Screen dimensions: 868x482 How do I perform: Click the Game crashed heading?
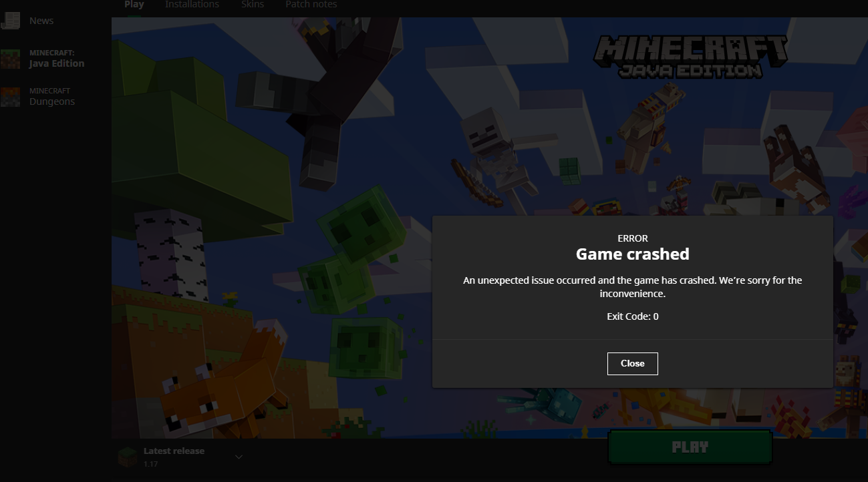[x=633, y=254]
